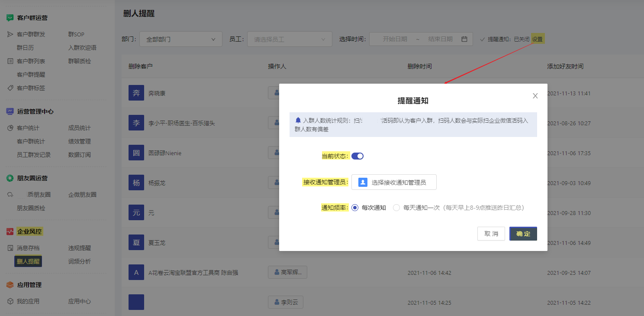644x316 pixels.
Task: Click 结束日期 date field
Action: 441,39
